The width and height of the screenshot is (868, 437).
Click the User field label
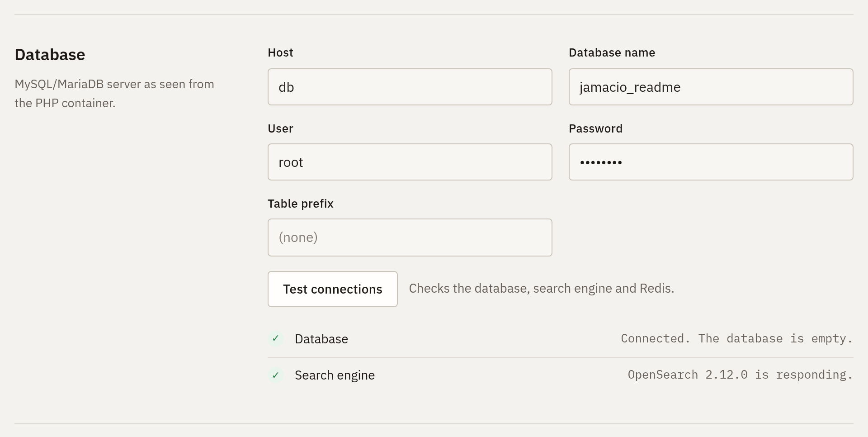pos(280,128)
